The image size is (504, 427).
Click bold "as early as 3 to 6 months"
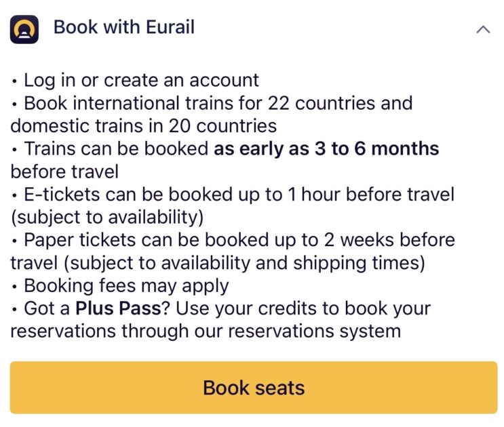click(x=326, y=148)
